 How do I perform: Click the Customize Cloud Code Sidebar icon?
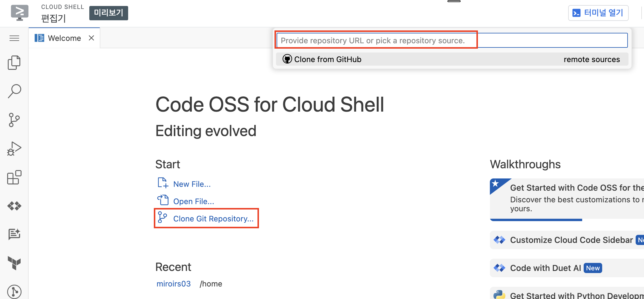click(499, 240)
